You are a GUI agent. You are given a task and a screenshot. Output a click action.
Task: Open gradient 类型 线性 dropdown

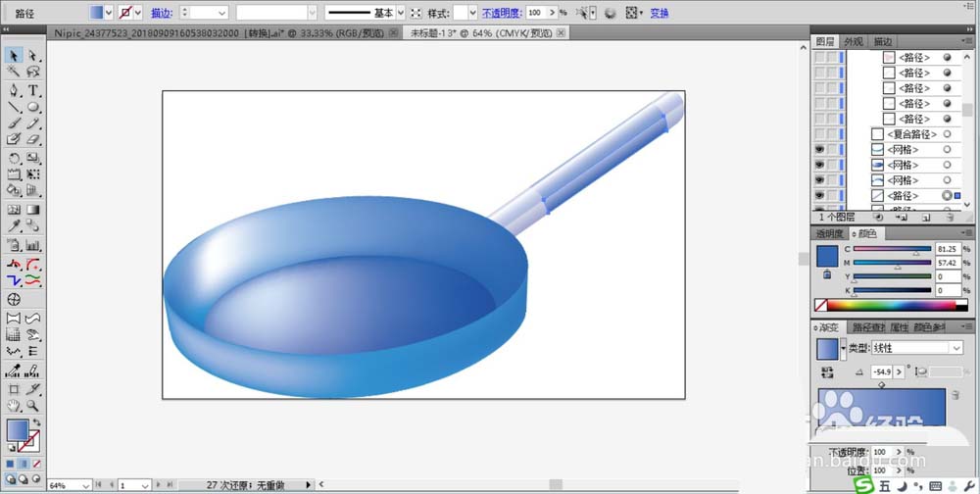tap(956, 348)
